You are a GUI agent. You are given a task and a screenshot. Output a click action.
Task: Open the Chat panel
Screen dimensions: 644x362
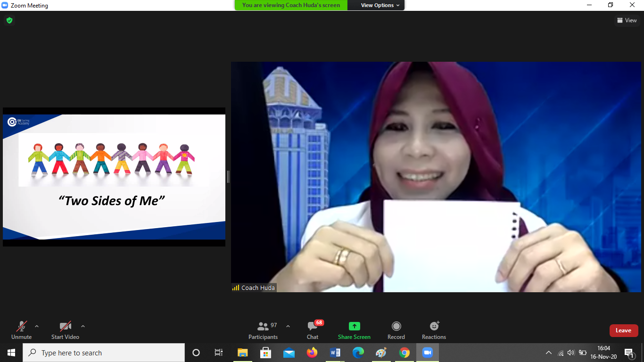tap(313, 330)
